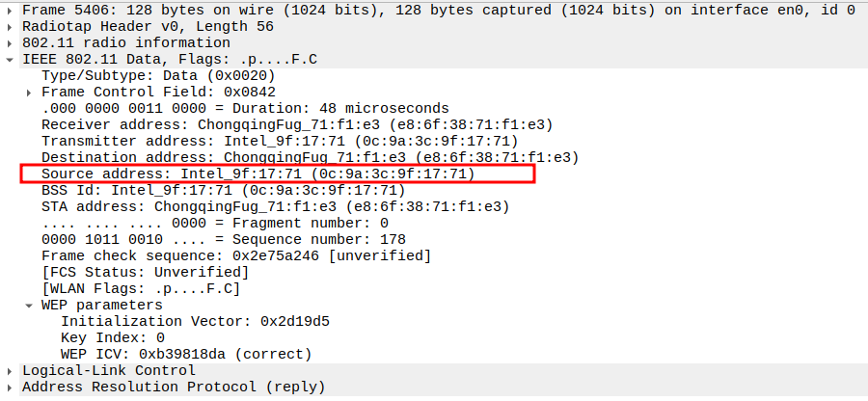The width and height of the screenshot is (868, 401).
Task: Expand the 802.11 radio information section
Action: point(11,42)
